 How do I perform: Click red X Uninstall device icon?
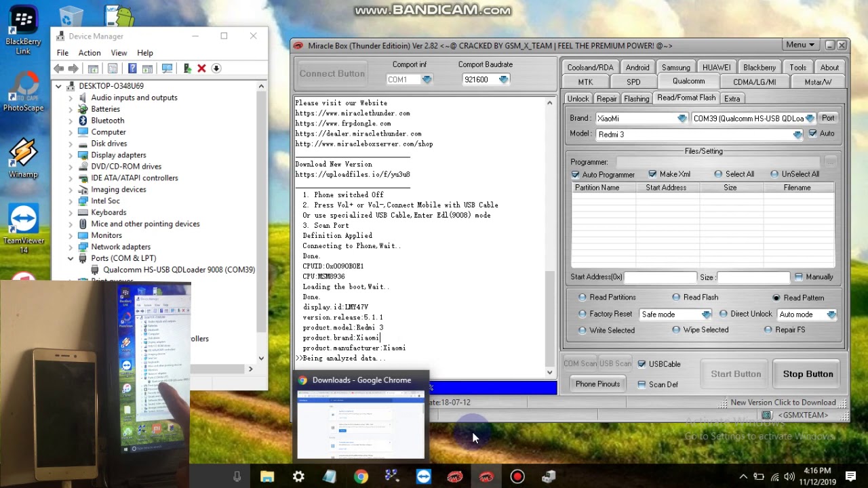(x=201, y=68)
